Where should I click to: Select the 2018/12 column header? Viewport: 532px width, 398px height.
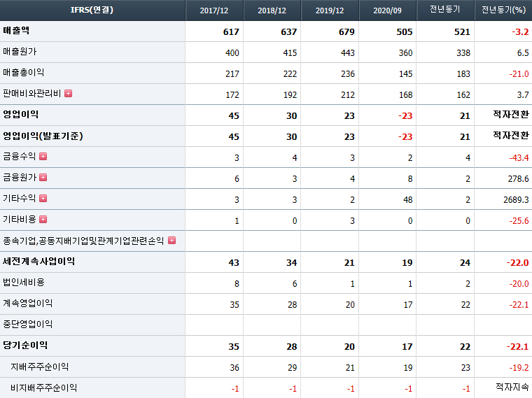click(x=272, y=10)
